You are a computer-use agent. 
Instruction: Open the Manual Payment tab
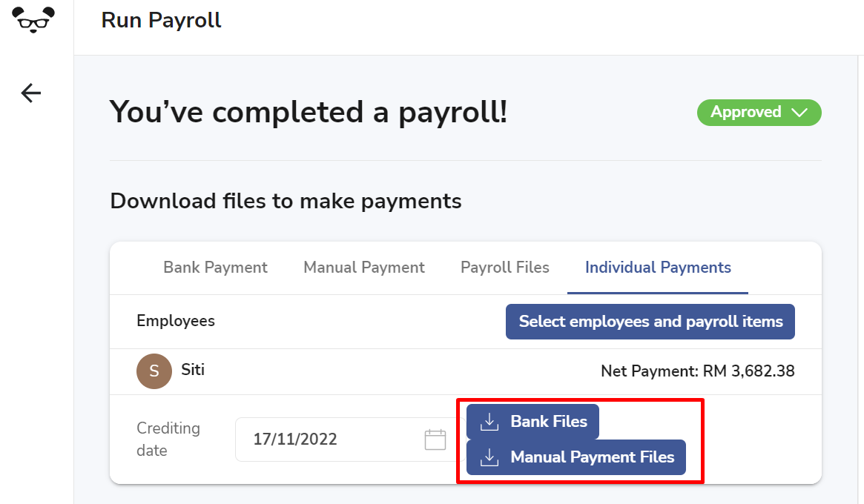point(364,268)
